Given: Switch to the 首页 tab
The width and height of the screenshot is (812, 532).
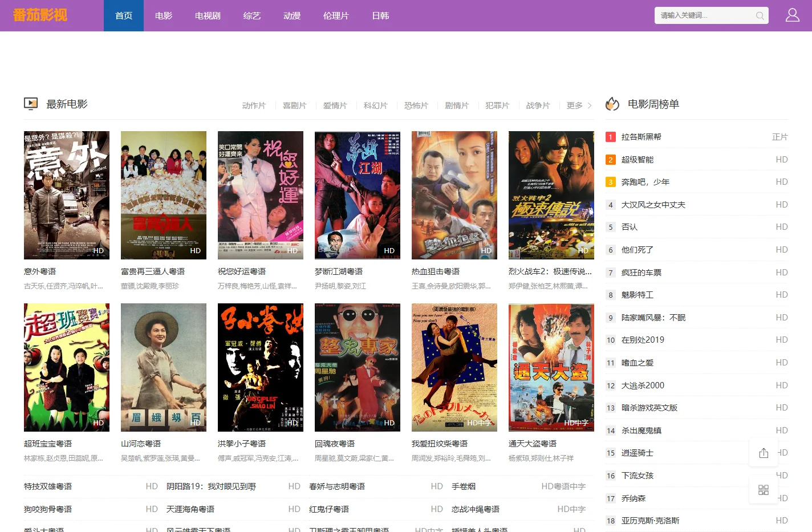Looking at the screenshot, I should [x=124, y=15].
